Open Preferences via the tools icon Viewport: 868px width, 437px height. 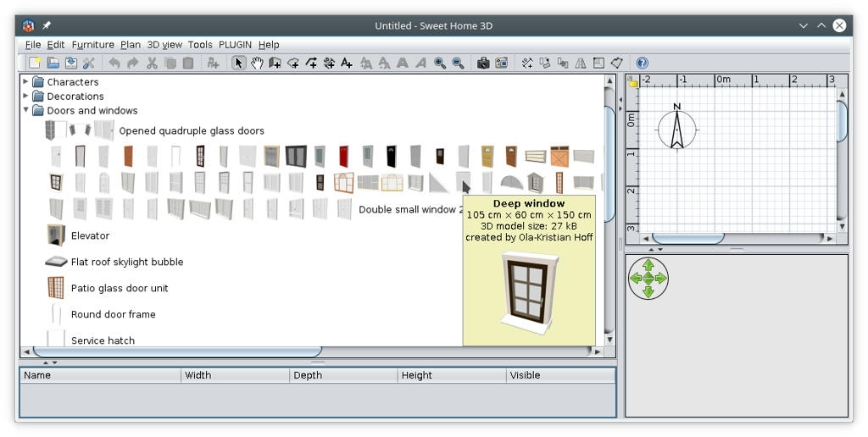click(x=89, y=63)
